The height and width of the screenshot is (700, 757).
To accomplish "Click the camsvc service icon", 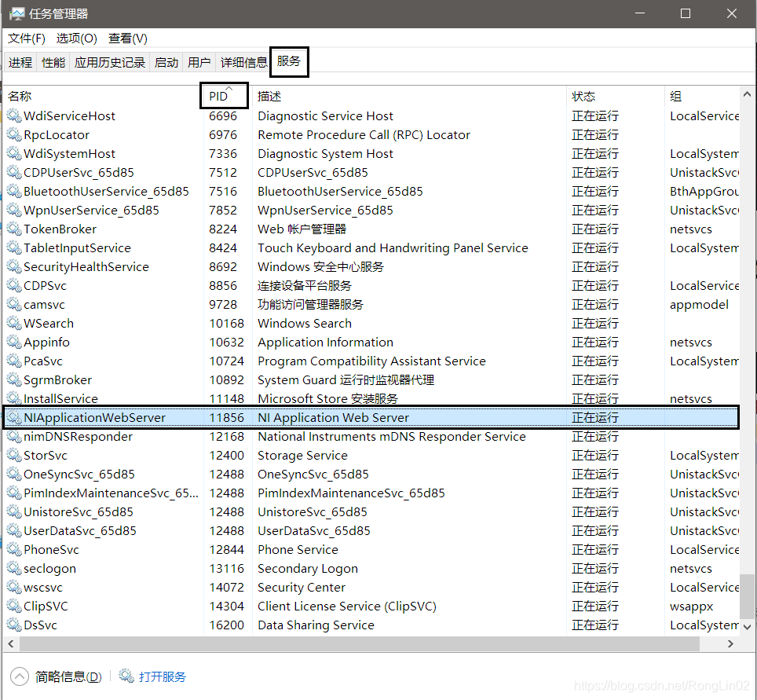I will pyautogui.click(x=14, y=304).
